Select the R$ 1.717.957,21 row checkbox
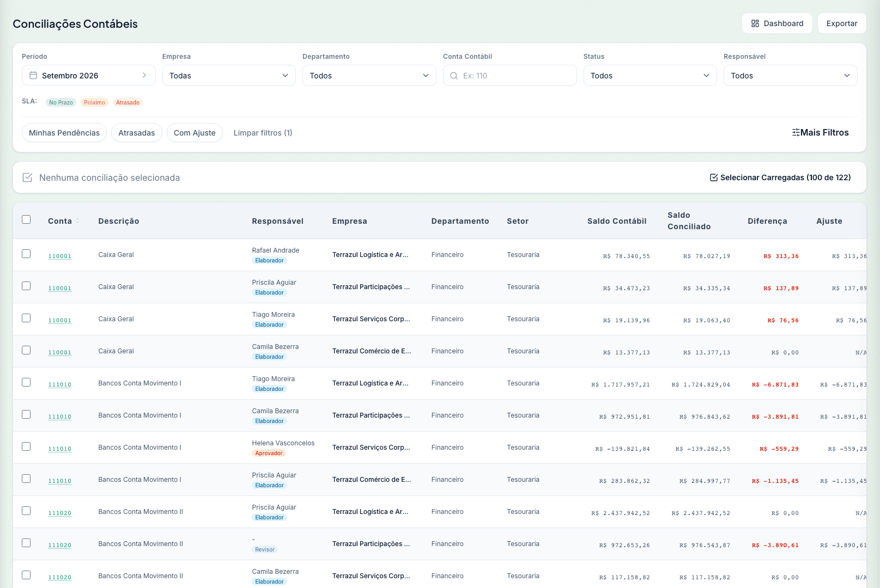This screenshot has width=880, height=588. [26, 382]
